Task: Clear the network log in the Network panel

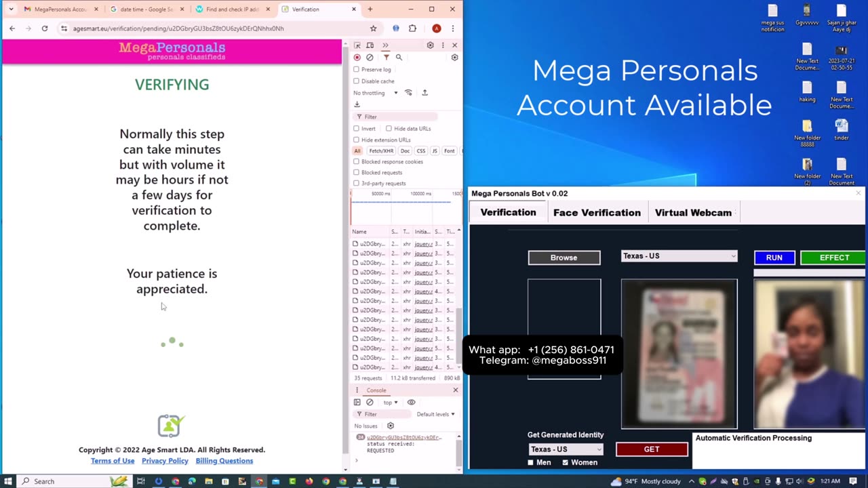Action: (370, 58)
